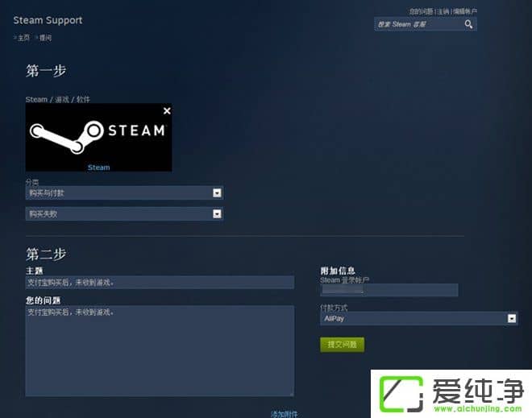
Task: Click the 编辑帐户 edit account link
Action: coord(465,11)
